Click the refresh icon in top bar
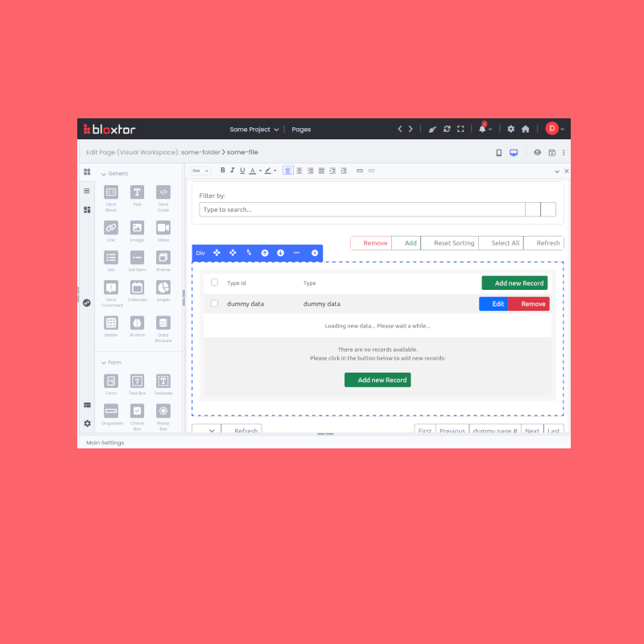This screenshot has width=644, height=644. pos(447,129)
